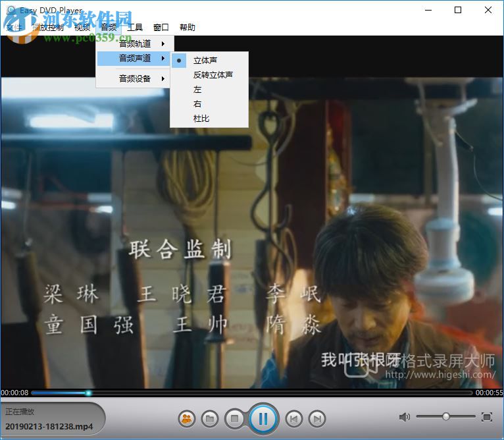Click the 正在播放 status label
This screenshot has width=504, height=440.
20,412
